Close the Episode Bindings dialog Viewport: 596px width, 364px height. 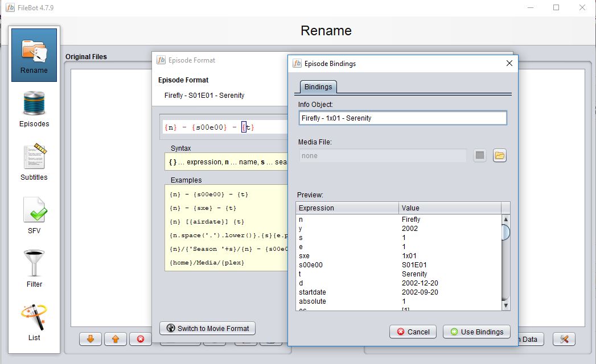pos(509,63)
